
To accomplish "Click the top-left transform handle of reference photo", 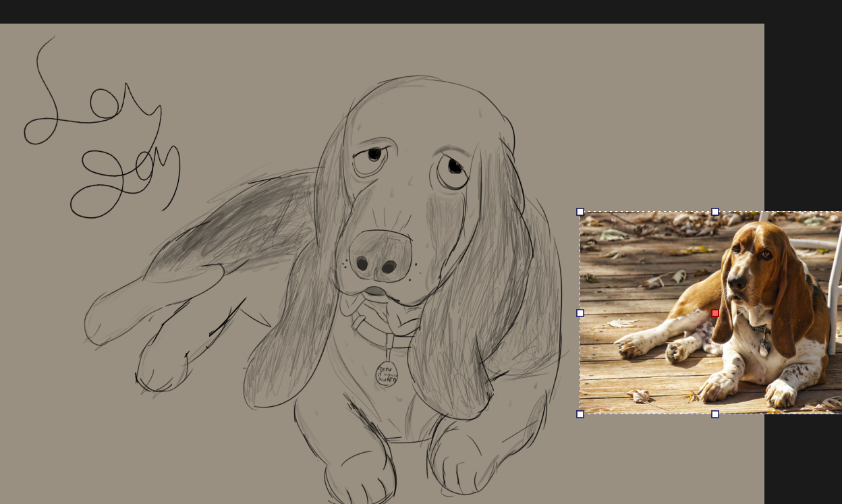I will coord(580,212).
